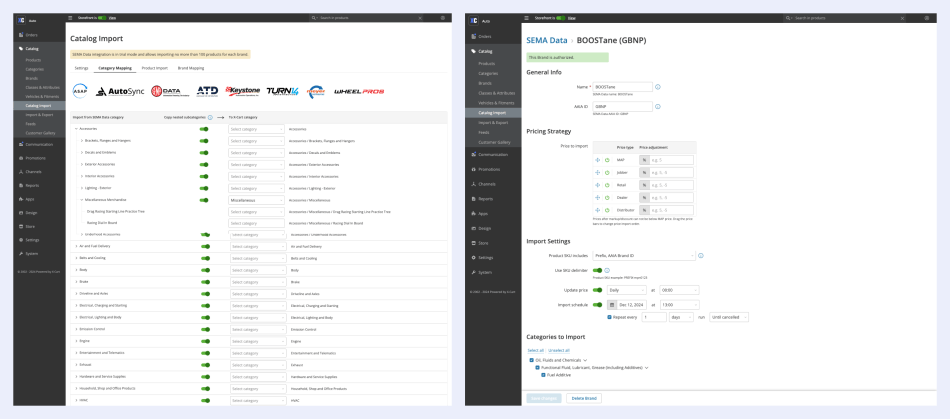Click hamburger menu icon in left window
This screenshot has width=950, height=419.
pos(70,18)
